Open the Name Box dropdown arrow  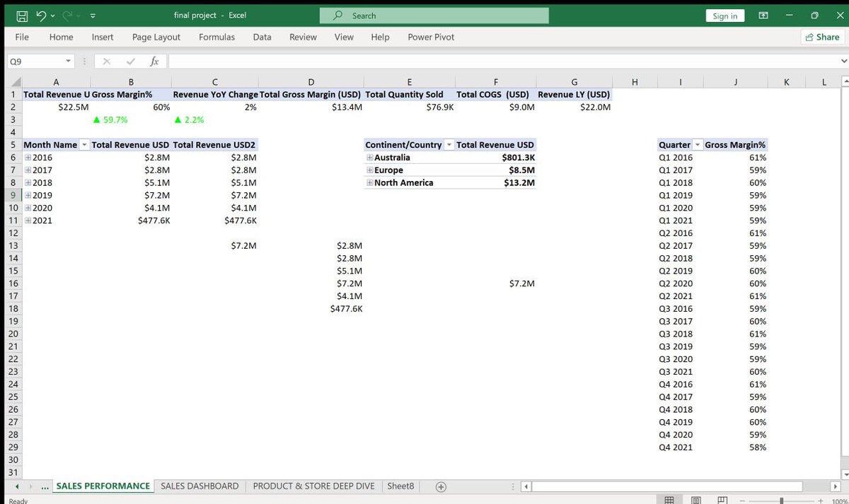[67, 61]
